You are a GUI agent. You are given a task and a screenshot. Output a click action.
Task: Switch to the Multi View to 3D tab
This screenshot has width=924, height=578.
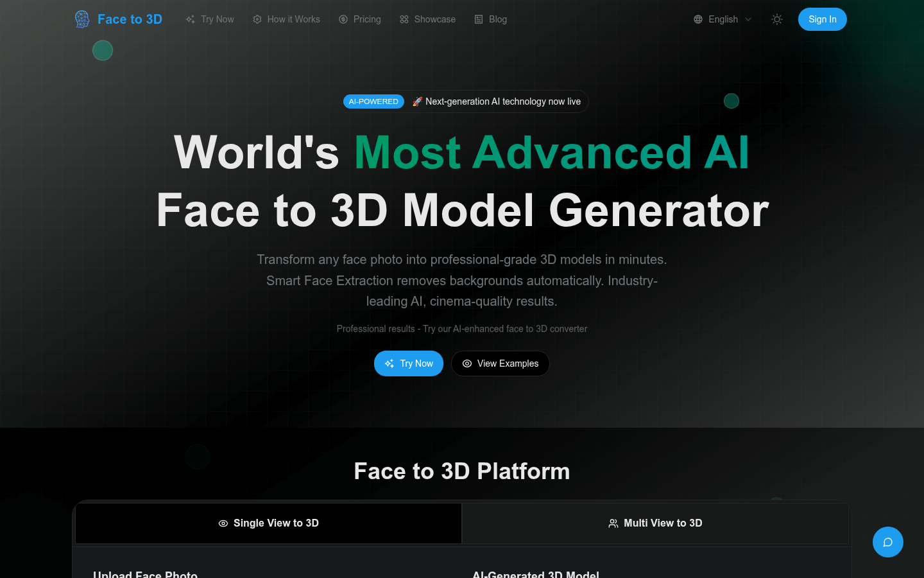pos(655,523)
